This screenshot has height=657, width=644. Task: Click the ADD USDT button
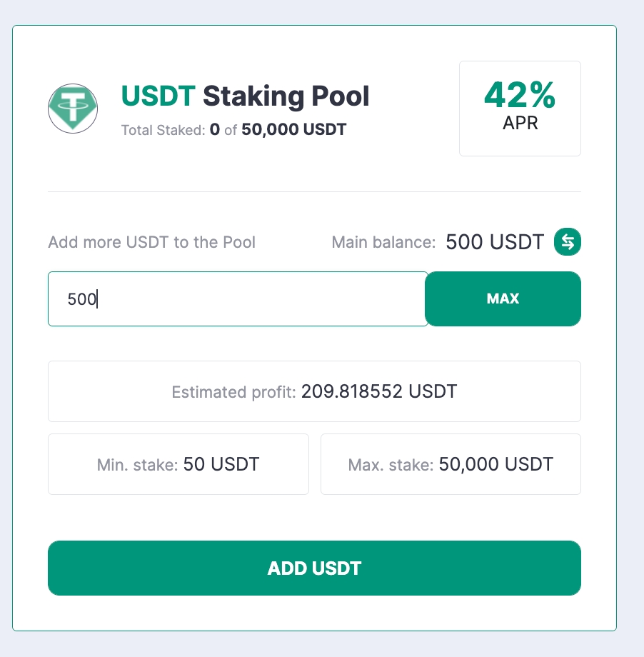tap(314, 568)
